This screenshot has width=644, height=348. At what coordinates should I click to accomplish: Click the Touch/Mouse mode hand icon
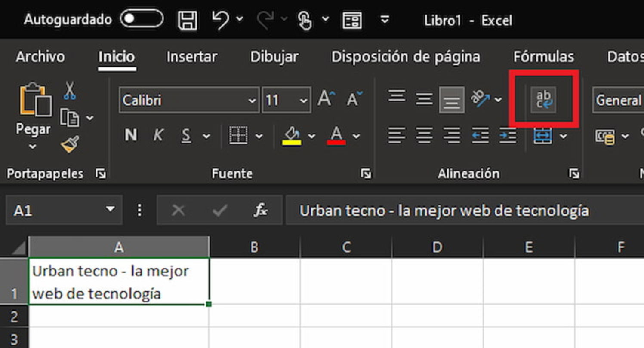coord(305,20)
